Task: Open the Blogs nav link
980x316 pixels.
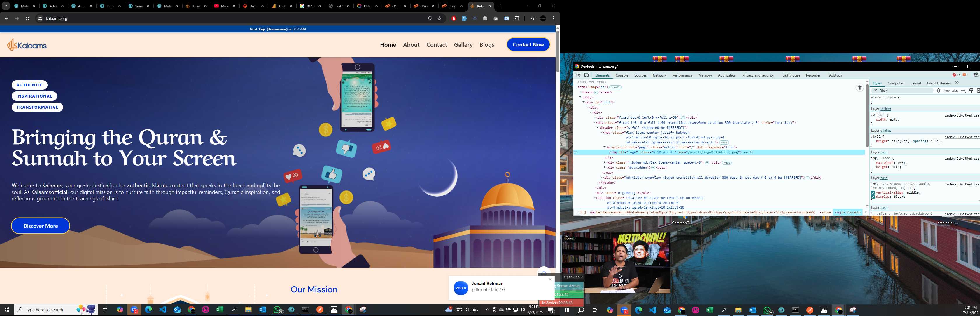Action: [x=487, y=45]
